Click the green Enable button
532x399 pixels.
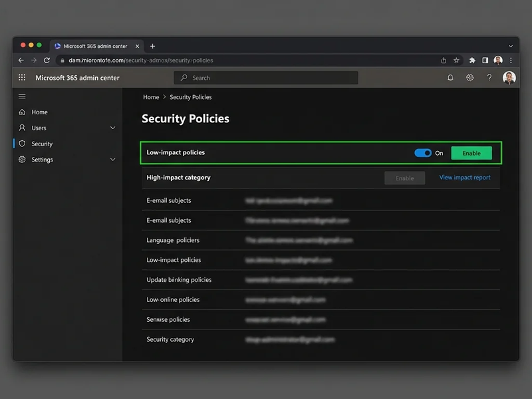pos(471,153)
